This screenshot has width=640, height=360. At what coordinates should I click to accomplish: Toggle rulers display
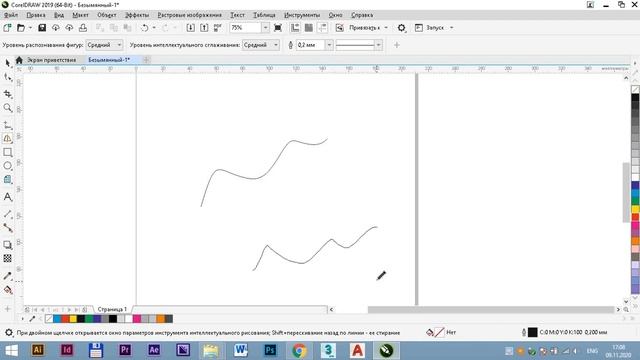[295, 28]
